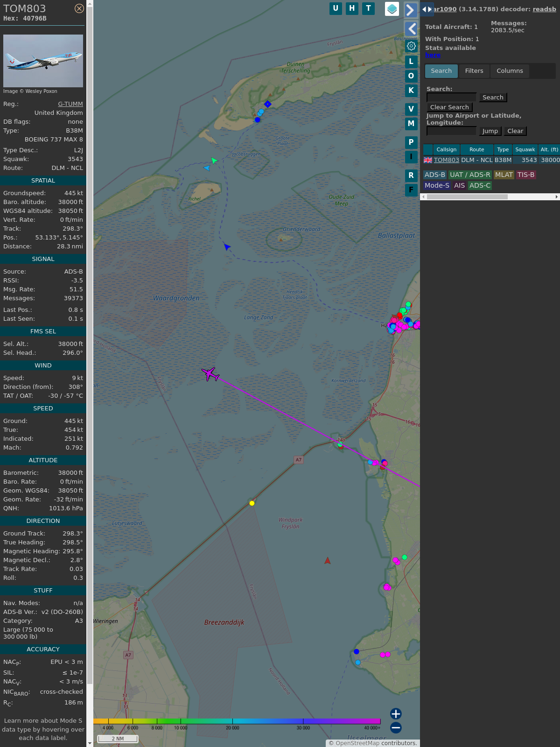Zoom in with the plus icon

click(x=396, y=713)
